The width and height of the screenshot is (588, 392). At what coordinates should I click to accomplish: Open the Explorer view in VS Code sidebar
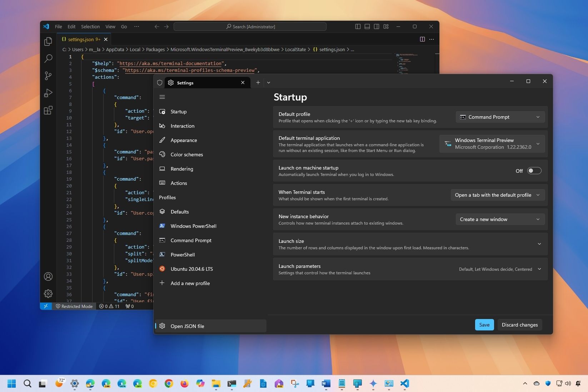[x=48, y=41]
